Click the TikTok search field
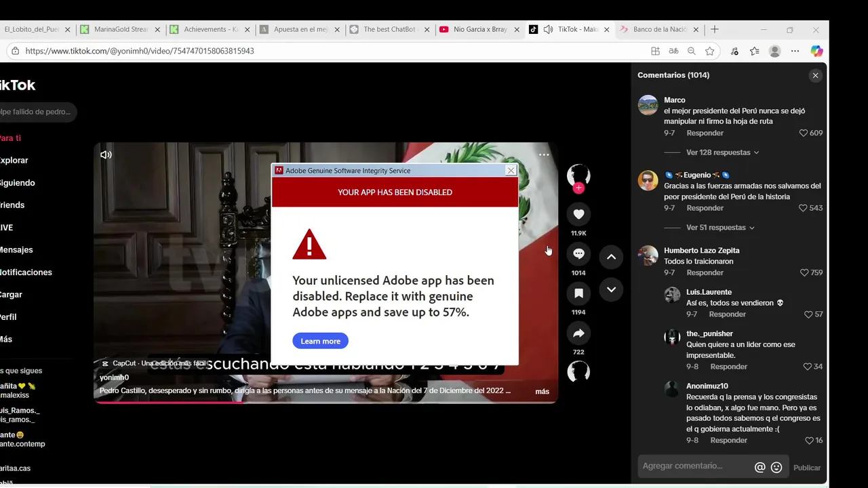Viewport: 868px width, 488px height. point(37,112)
